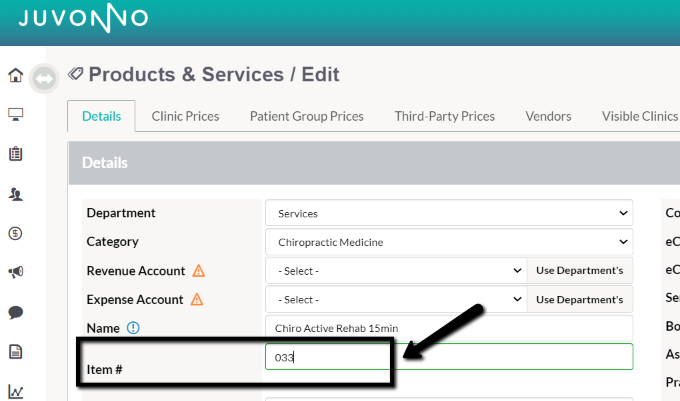The width and height of the screenshot is (680, 401).
Task: Click the Name field info icon
Action: point(133,328)
